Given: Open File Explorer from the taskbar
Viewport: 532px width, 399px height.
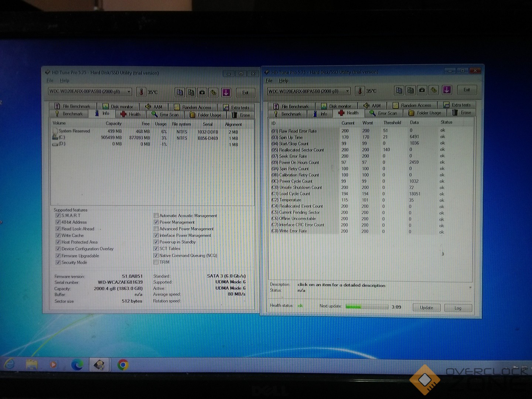Looking at the screenshot, I should point(32,365).
